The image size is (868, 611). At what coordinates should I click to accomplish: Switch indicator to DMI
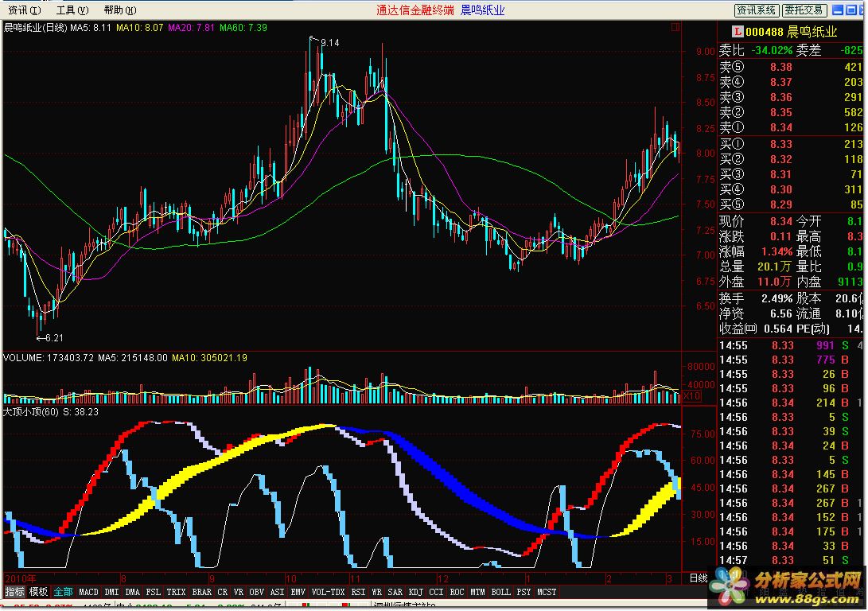click(x=112, y=592)
